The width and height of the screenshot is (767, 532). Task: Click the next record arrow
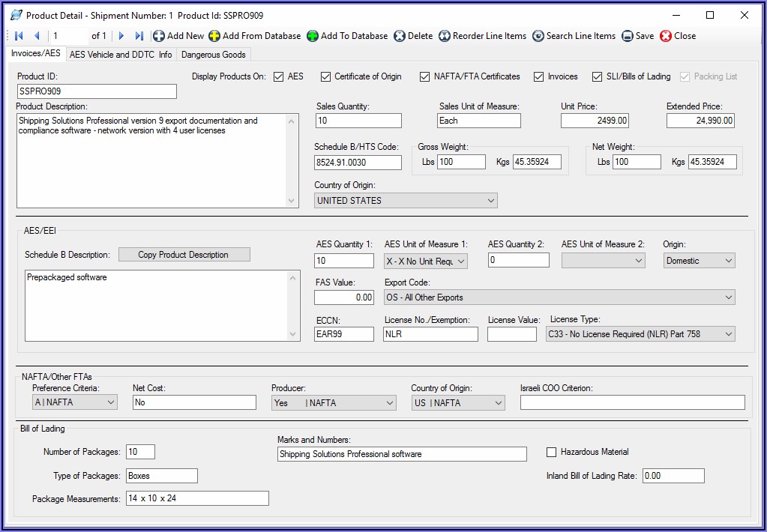(x=121, y=36)
